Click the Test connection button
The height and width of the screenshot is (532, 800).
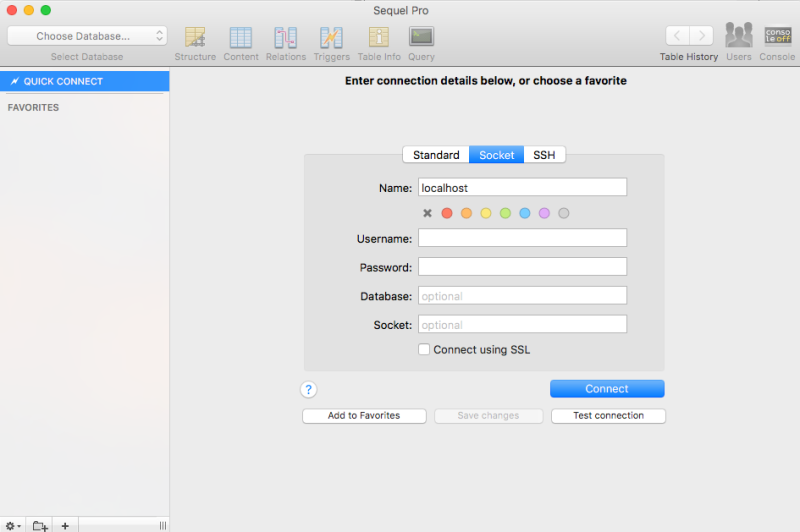608,416
